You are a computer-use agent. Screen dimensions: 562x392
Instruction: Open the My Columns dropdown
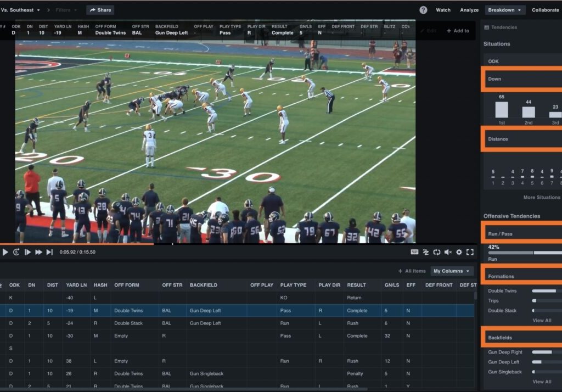coord(452,271)
